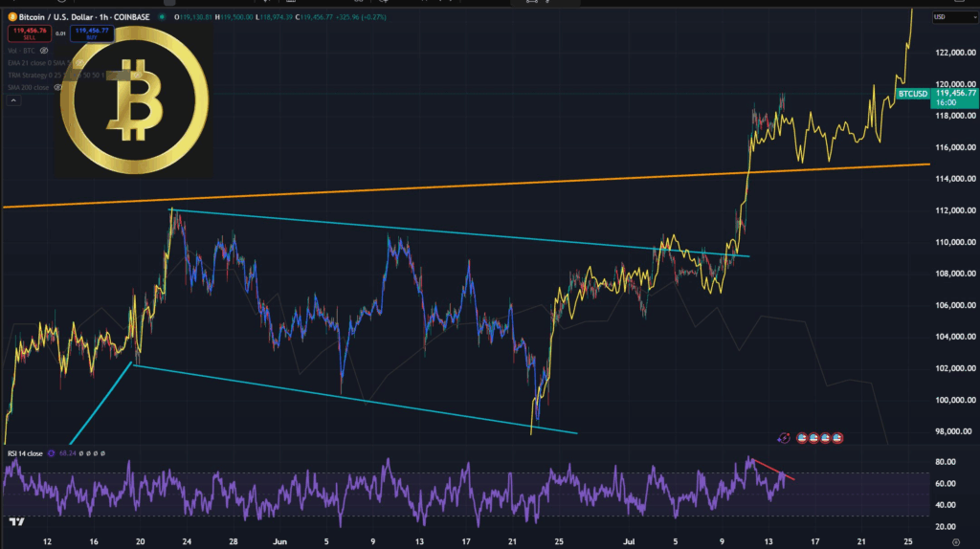Open the Bitcoin / U.S. Dollar symbol title
Viewport: 980px width, 549px height.
[x=84, y=17]
